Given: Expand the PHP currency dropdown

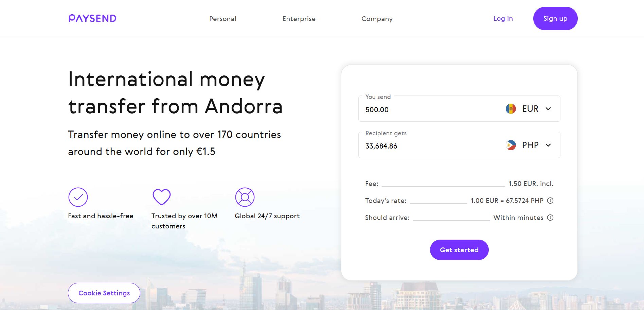Looking at the screenshot, I should click(548, 145).
